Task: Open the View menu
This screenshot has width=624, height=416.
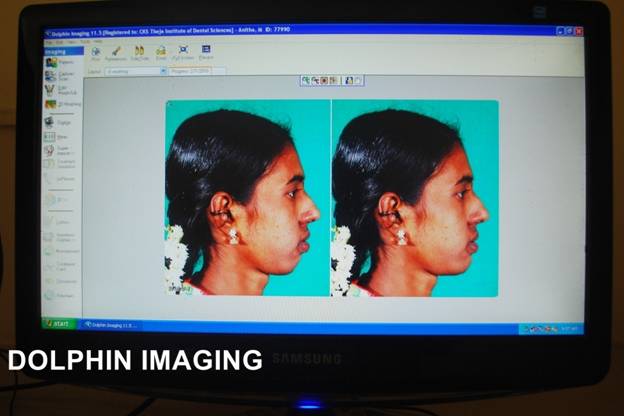Action: pyautogui.click(x=72, y=42)
